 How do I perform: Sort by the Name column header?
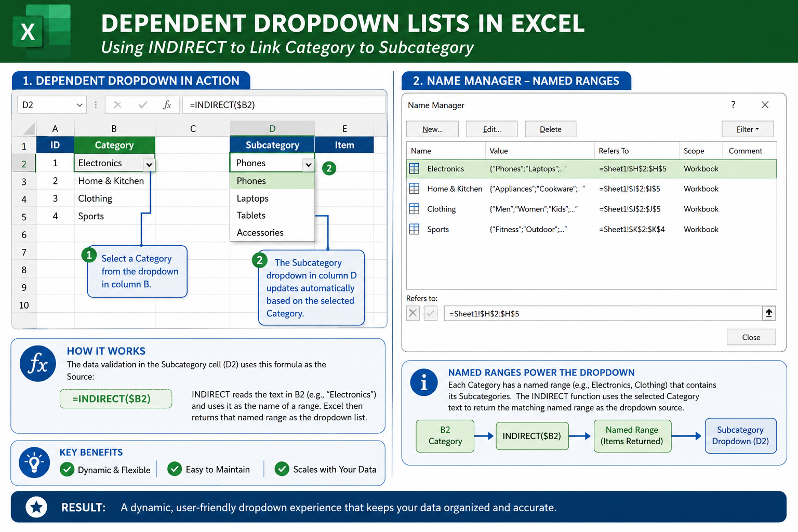coord(446,151)
